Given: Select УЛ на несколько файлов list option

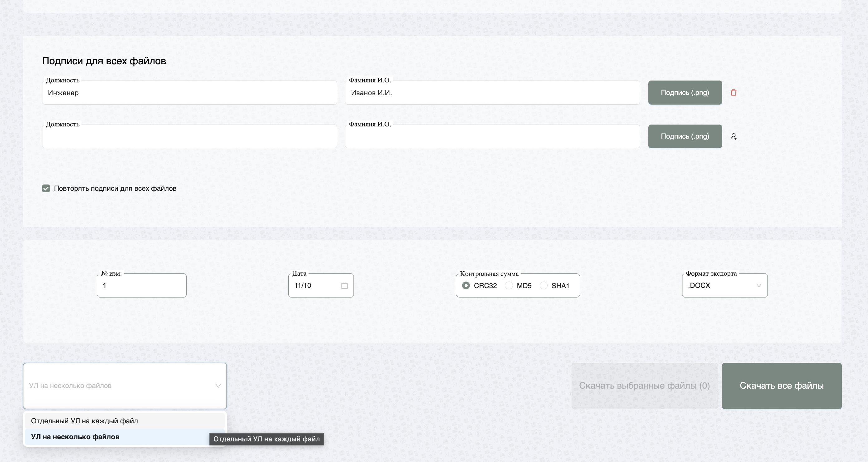Looking at the screenshot, I should point(75,437).
